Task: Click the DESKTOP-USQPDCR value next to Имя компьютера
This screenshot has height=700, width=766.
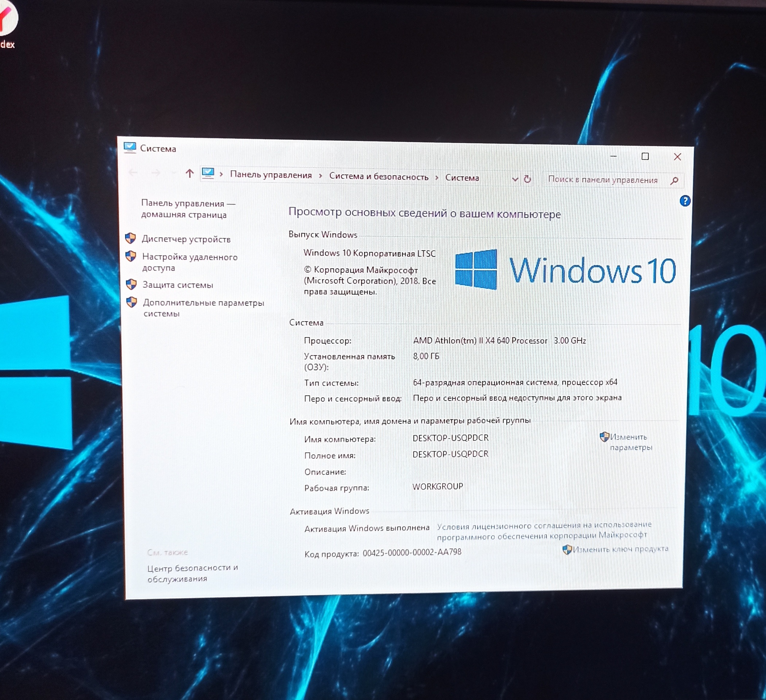Action: click(x=451, y=438)
